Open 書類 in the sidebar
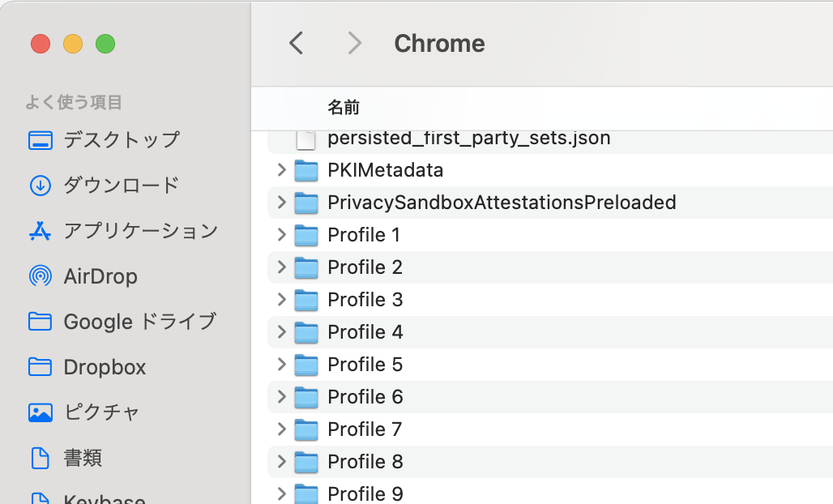 click(83, 458)
